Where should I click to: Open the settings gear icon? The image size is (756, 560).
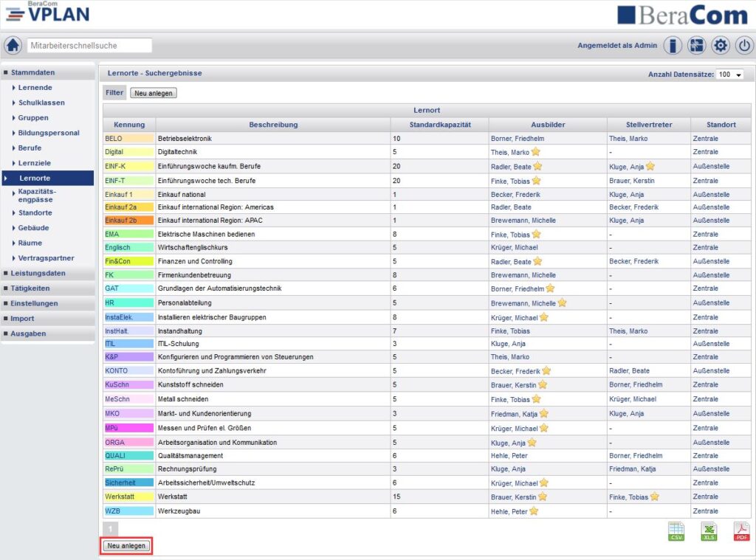(x=721, y=45)
